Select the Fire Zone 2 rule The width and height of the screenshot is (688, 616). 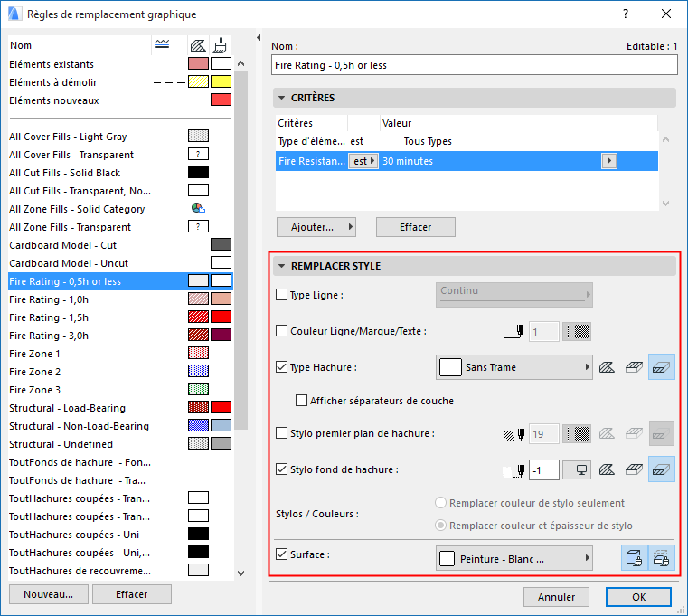point(120,372)
